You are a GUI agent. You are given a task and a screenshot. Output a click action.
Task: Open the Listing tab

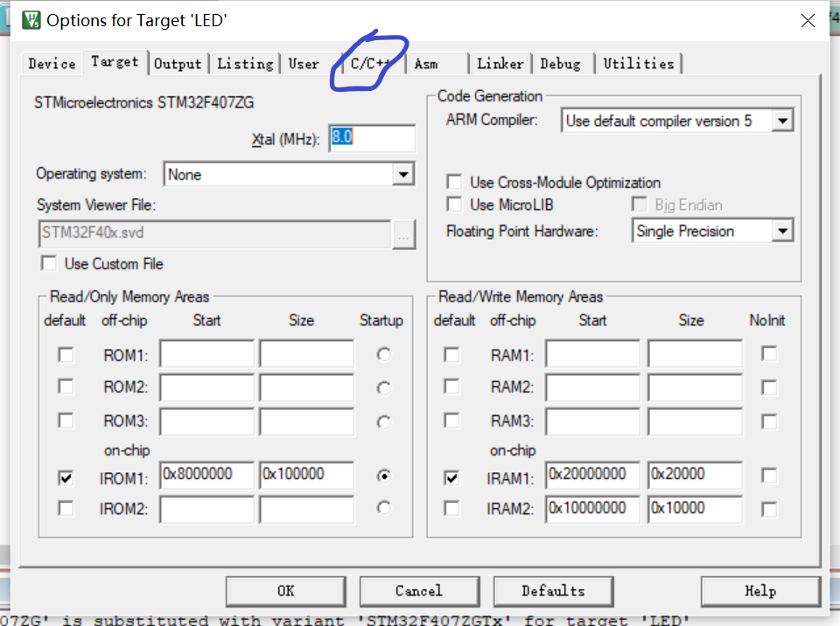(245, 64)
